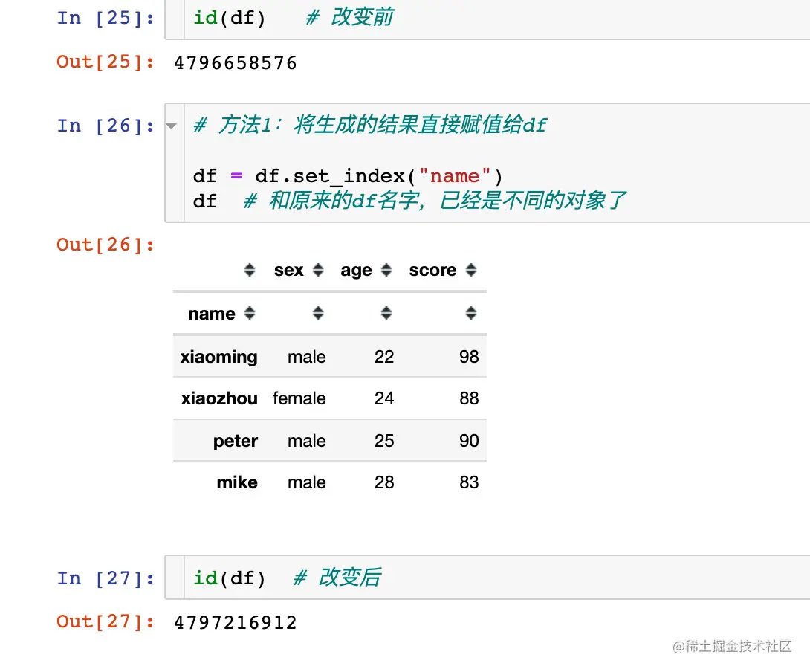
Task: Click the male cell in peter row
Action: tap(307, 441)
